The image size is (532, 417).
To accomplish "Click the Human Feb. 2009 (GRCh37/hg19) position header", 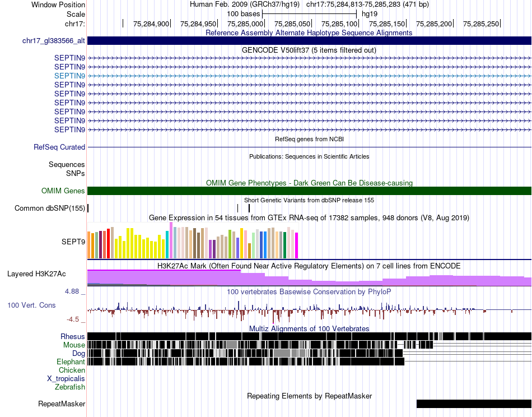I will tap(245, 4).
